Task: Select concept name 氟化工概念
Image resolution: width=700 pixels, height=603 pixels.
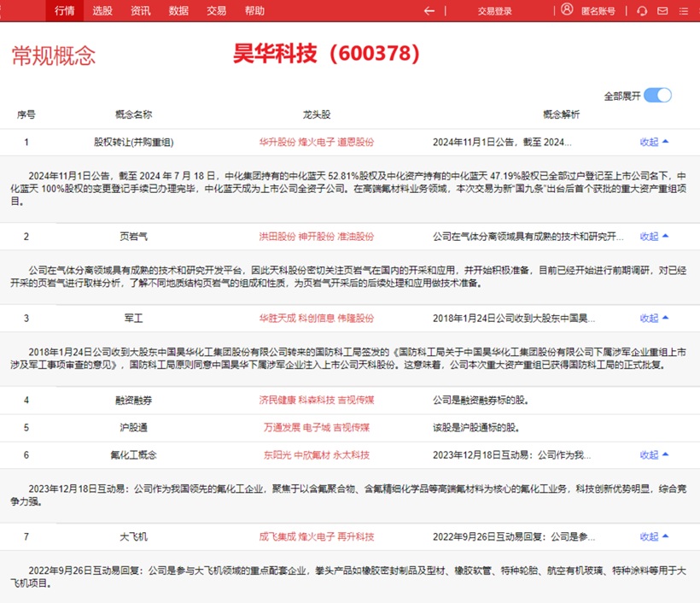Action: pyautogui.click(x=133, y=454)
